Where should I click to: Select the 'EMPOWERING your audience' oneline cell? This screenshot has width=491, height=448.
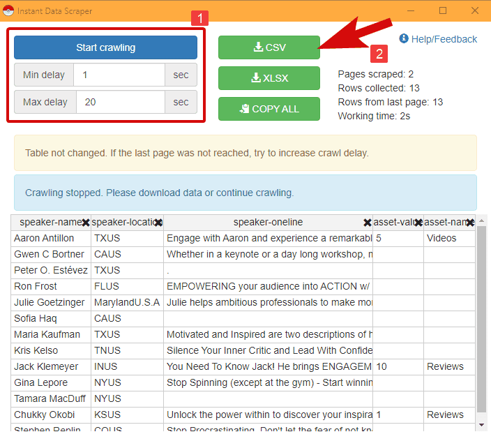(x=268, y=286)
